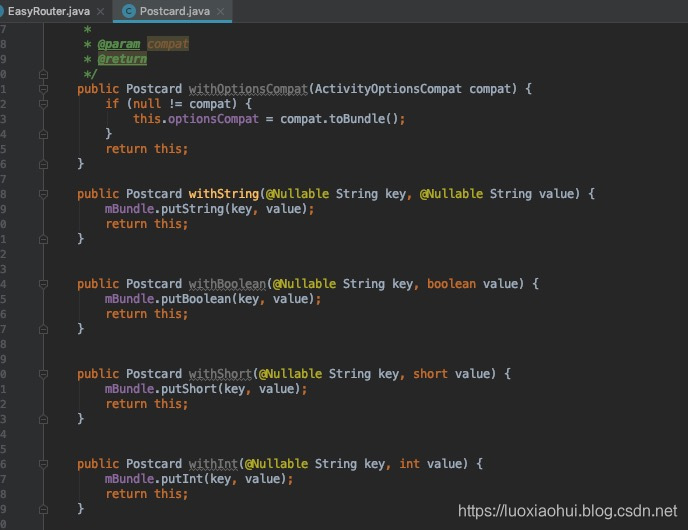Click fold end marker of withOptionsCompat method
Screen dimensions: 688x530
(x=43, y=164)
